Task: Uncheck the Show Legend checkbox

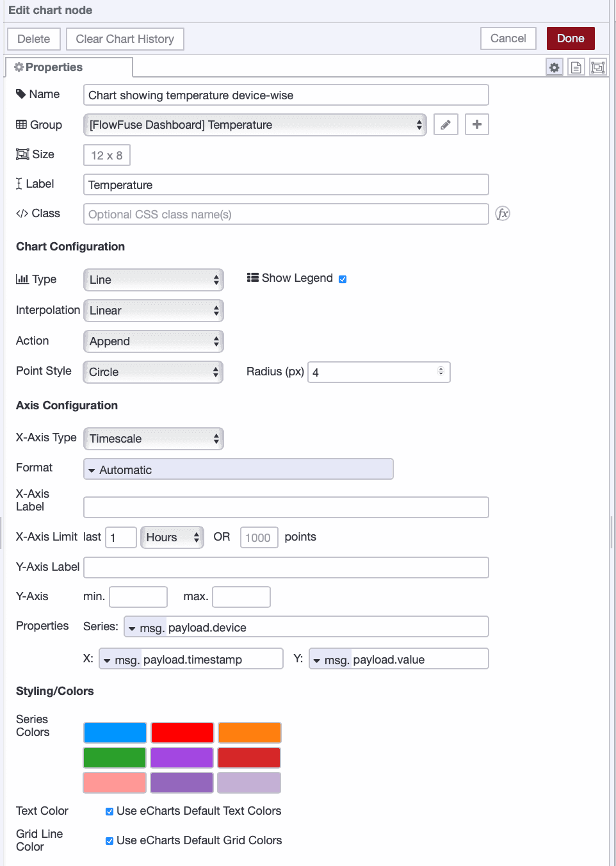Action: tap(343, 278)
